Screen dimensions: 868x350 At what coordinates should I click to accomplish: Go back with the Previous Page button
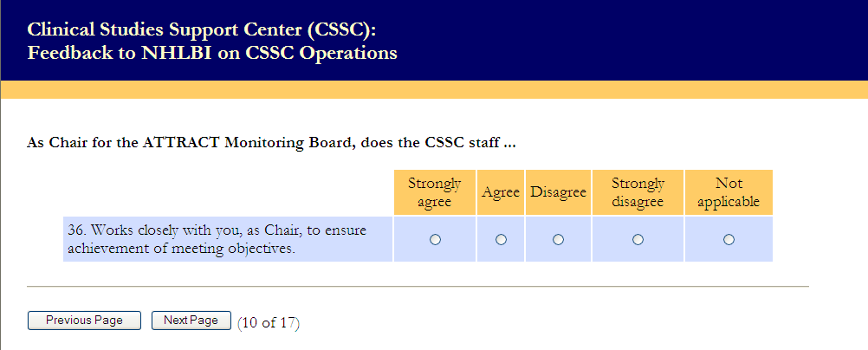click(x=84, y=321)
